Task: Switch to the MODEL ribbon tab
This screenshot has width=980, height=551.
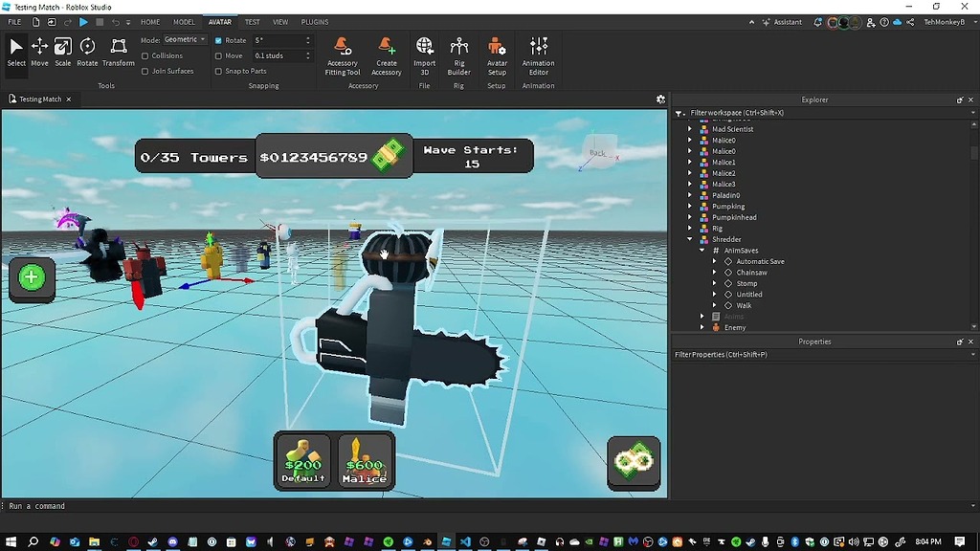Action: click(x=184, y=21)
